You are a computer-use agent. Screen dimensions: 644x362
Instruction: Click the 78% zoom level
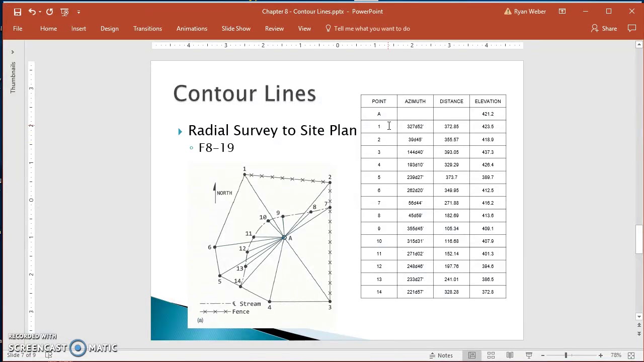click(x=616, y=355)
